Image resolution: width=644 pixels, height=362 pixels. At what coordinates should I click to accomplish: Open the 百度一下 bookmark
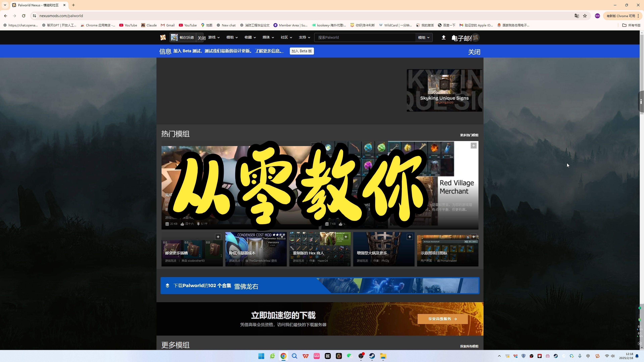click(446, 25)
